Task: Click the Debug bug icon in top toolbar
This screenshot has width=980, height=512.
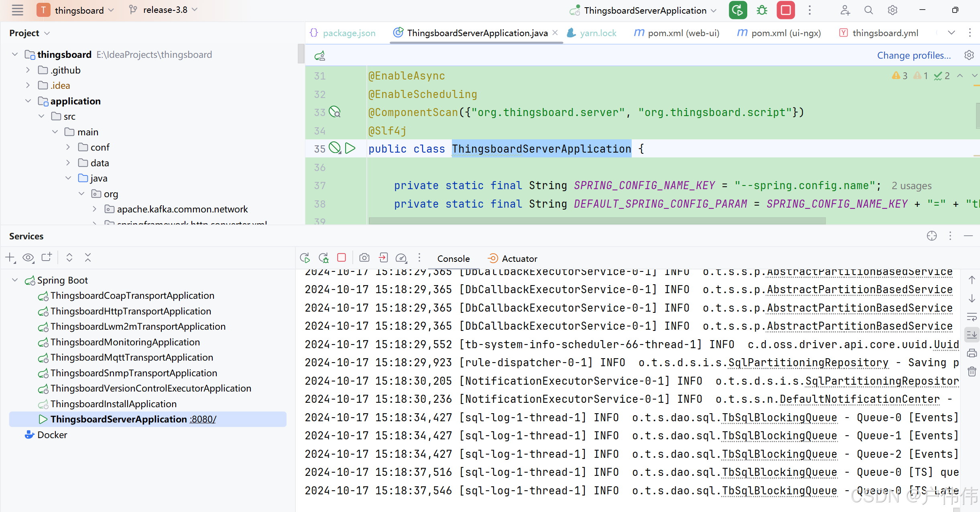Action: (762, 10)
